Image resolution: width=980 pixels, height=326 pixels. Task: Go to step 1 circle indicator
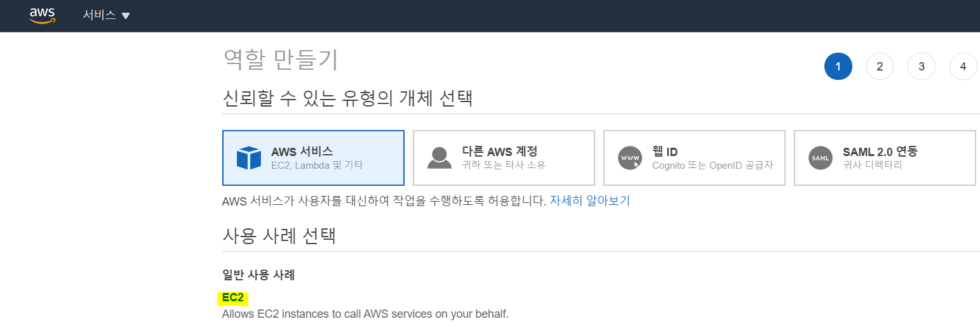coord(838,67)
